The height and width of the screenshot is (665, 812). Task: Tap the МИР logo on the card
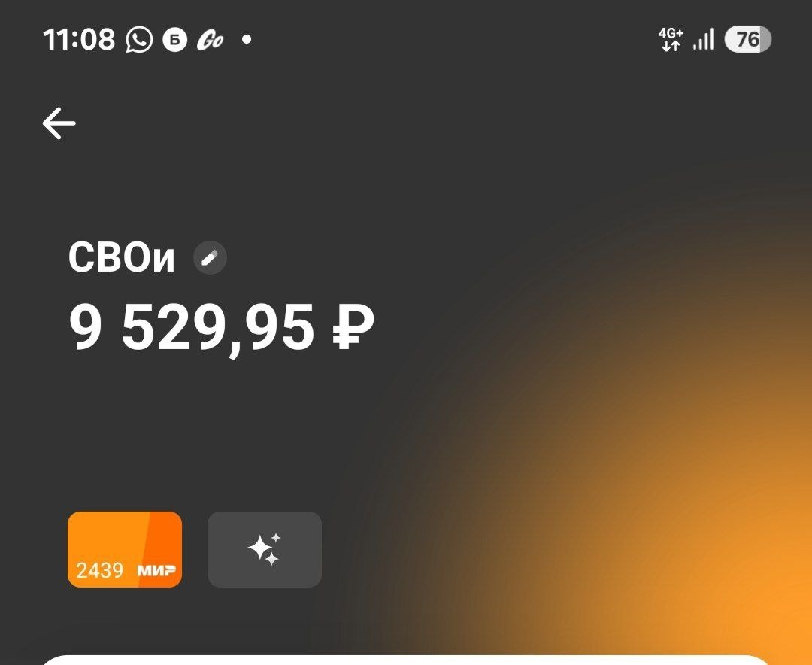pos(156,571)
